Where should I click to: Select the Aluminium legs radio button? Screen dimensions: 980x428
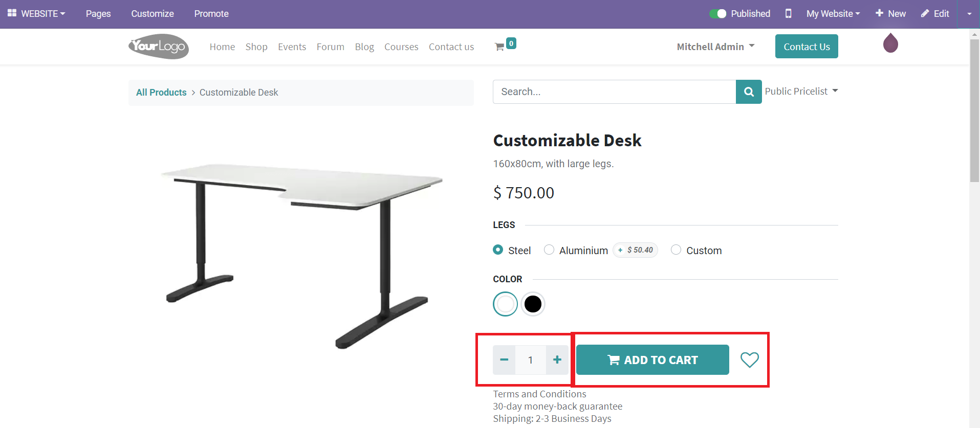549,250
